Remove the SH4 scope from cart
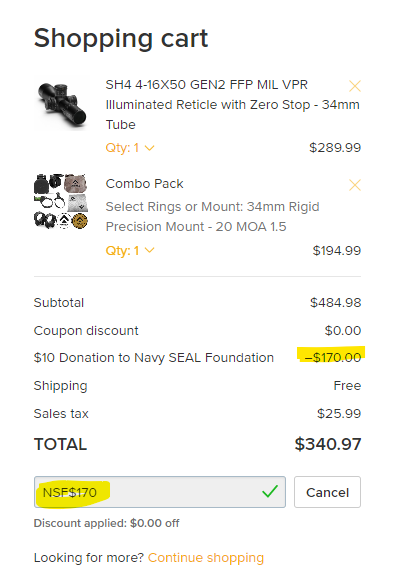The width and height of the screenshot is (393, 571). [x=355, y=86]
